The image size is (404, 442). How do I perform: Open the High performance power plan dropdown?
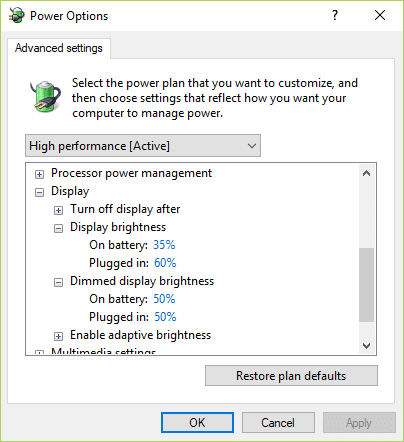click(x=143, y=146)
